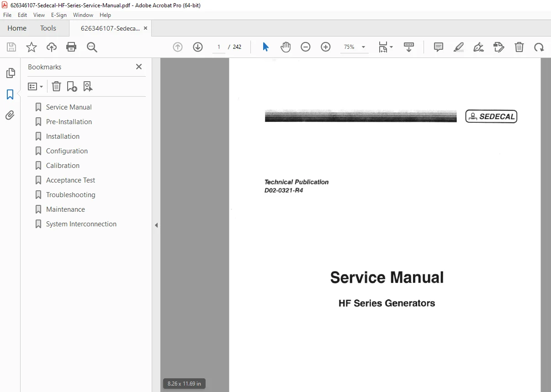Image resolution: width=551 pixels, height=392 pixels.
Task: Open the Edit menu
Action: coord(22,15)
